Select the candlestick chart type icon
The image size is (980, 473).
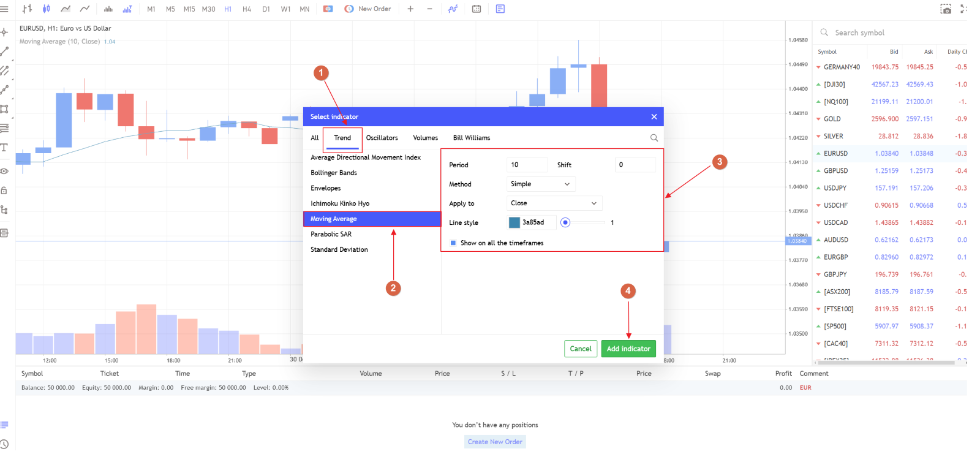tap(47, 9)
